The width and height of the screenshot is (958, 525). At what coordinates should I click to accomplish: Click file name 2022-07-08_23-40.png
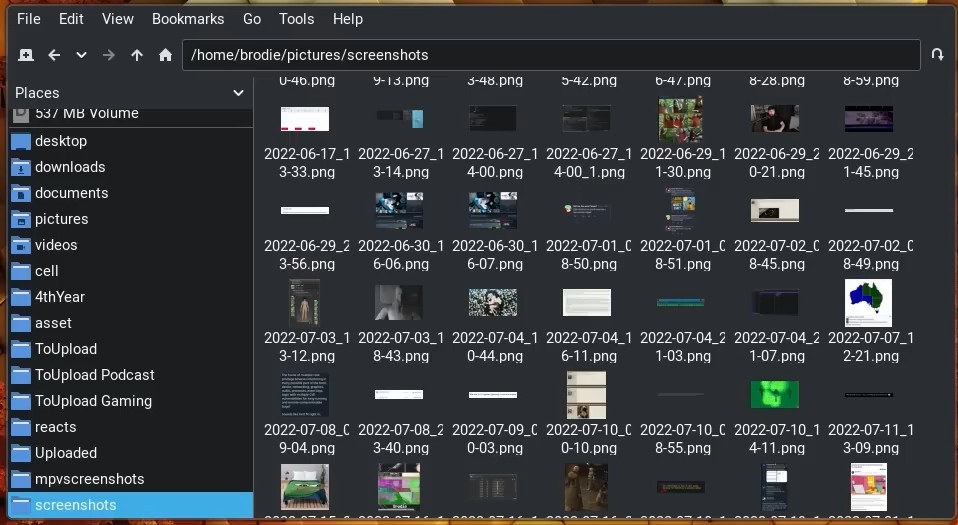tap(401, 439)
